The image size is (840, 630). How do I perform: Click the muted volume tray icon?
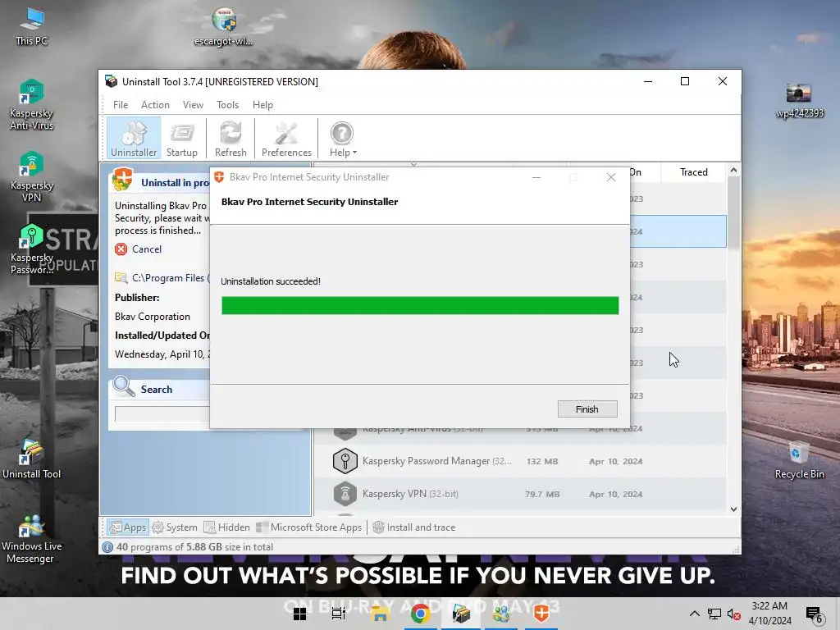[x=734, y=614]
